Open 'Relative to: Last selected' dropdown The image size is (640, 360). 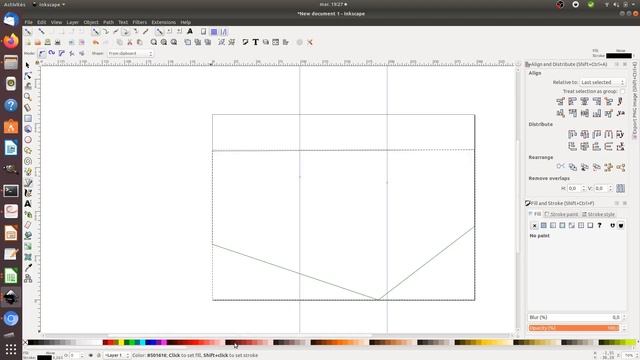tap(602, 82)
